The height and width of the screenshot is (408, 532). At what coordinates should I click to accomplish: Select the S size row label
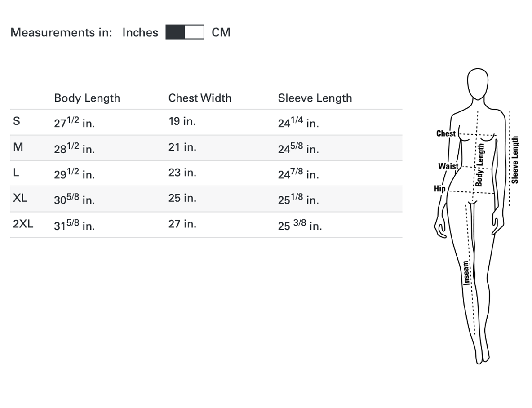coord(17,121)
